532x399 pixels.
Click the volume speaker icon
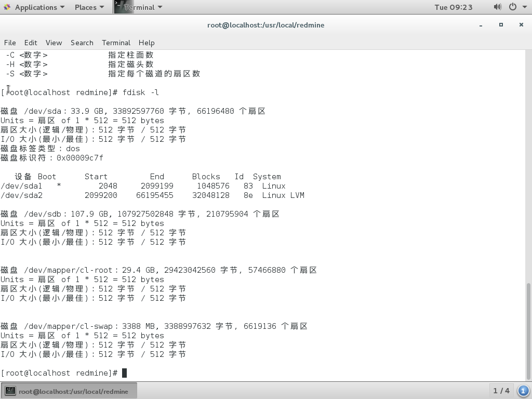click(x=497, y=7)
